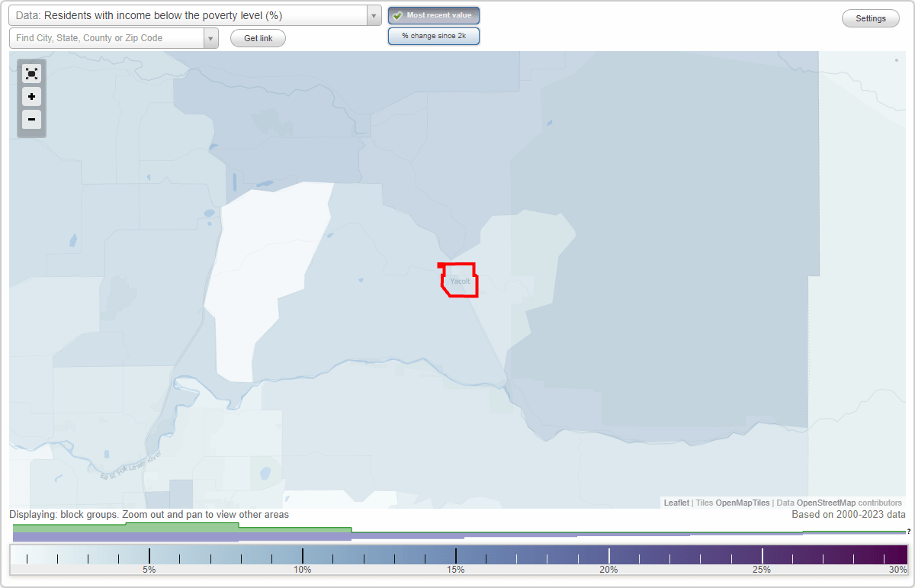Select the red Yacolt boundary on map
This screenshot has height=588, width=915.
458,280
